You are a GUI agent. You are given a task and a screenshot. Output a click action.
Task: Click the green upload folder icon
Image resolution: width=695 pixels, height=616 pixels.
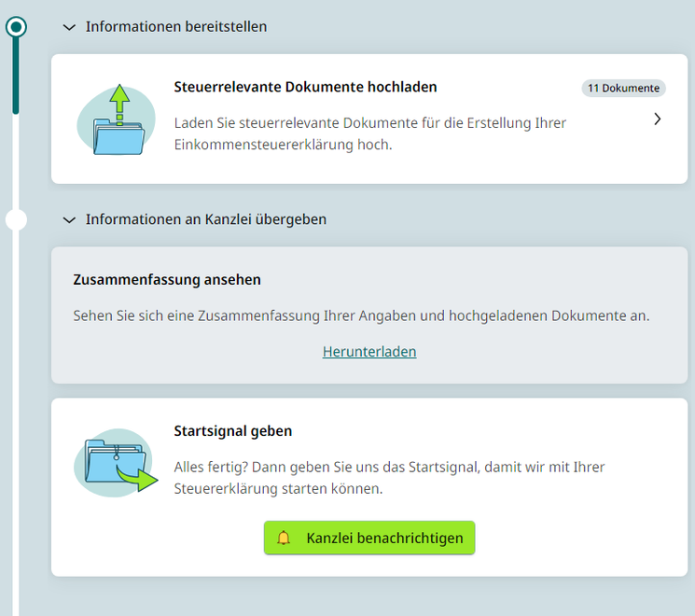point(116,120)
